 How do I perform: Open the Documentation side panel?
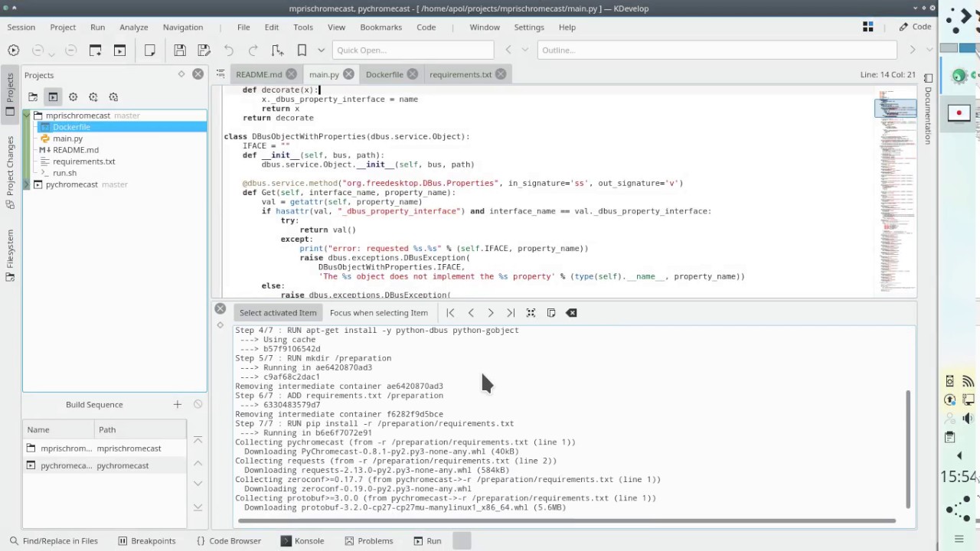click(928, 109)
